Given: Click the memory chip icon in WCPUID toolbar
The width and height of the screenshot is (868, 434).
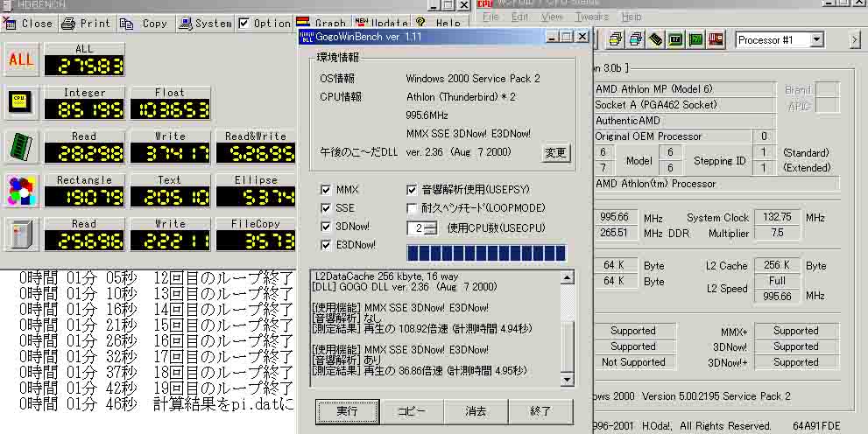Looking at the screenshot, I should [x=655, y=39].
